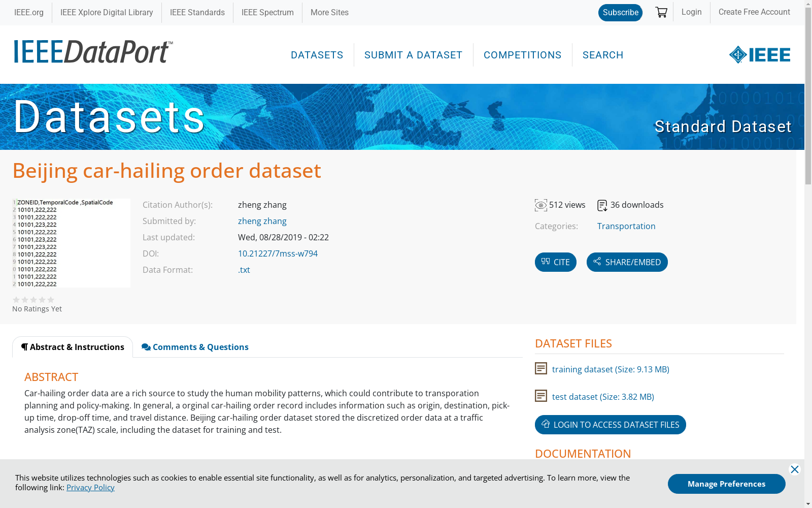Open IEEE Spectrum link
812x508 pixels.
[x=267, y=13]
